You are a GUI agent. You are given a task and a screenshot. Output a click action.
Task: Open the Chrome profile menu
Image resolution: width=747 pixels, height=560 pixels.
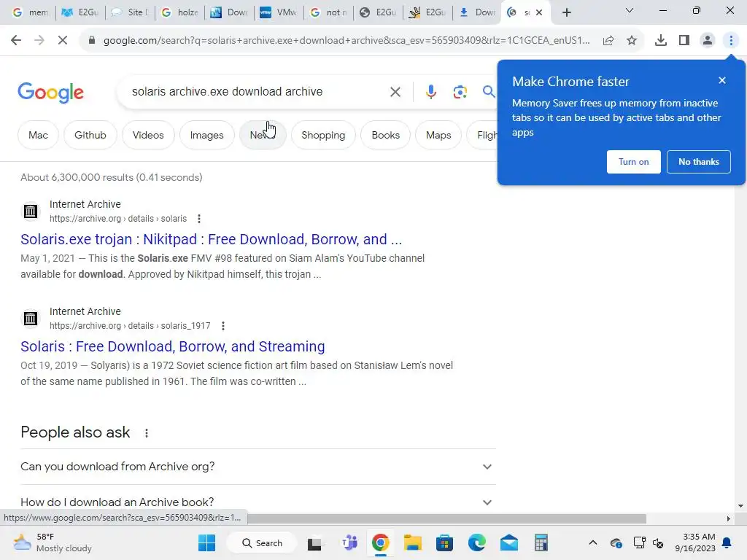[708, 41]
